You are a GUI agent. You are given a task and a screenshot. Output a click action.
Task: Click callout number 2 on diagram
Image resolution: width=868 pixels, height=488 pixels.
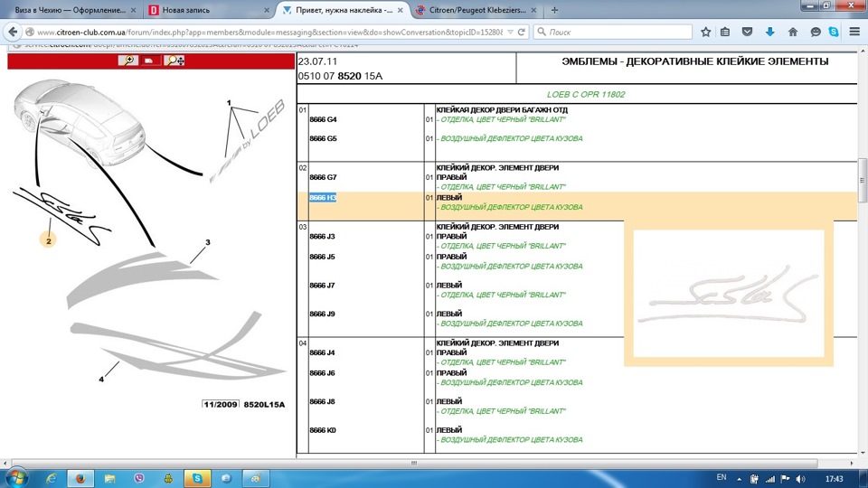pos(49,240)
